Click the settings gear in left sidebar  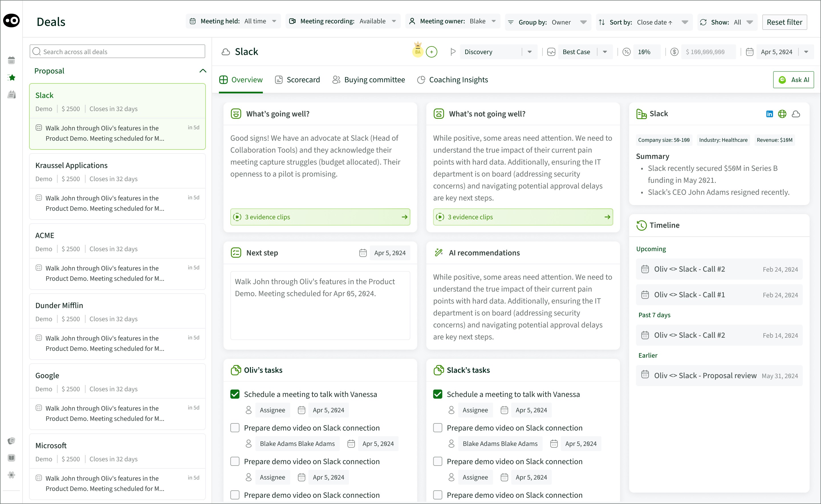[12, 475]
